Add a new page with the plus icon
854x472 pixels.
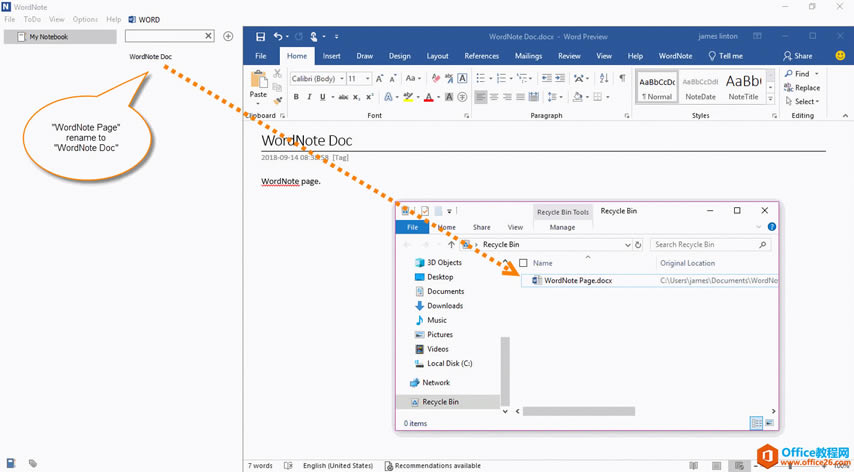228,36
